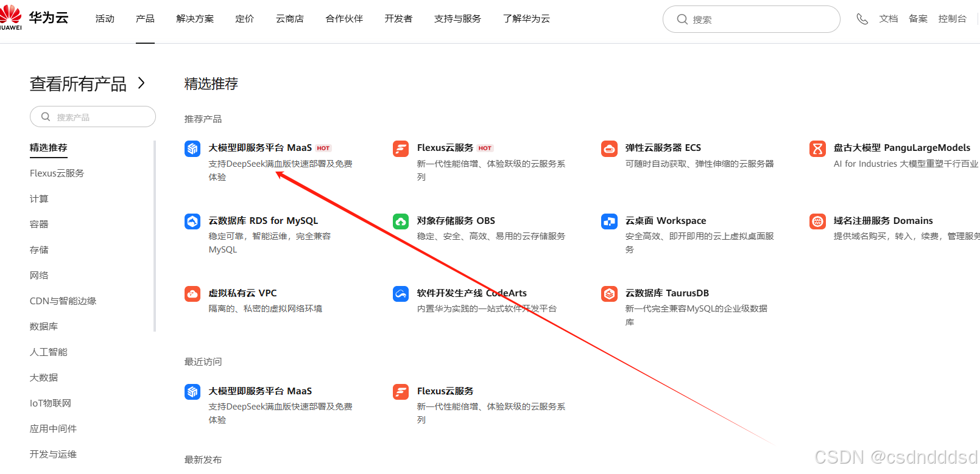Open the 活动 menu

point(105,19)
